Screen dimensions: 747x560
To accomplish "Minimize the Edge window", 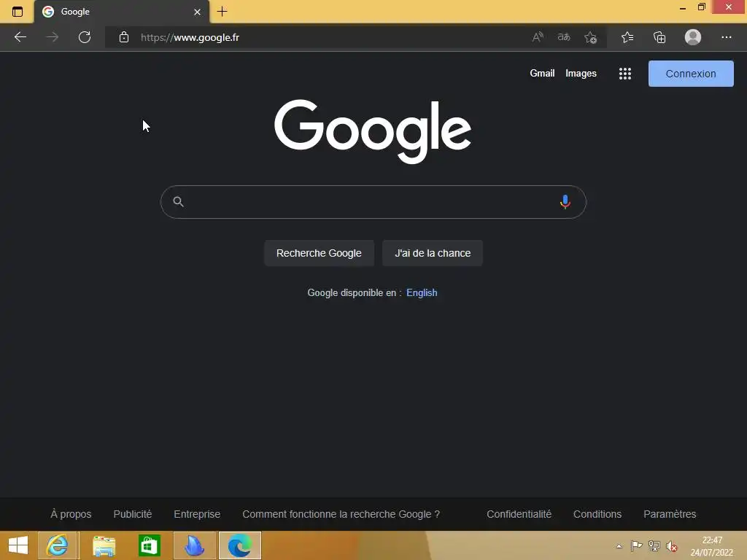I will pos(682,8).
